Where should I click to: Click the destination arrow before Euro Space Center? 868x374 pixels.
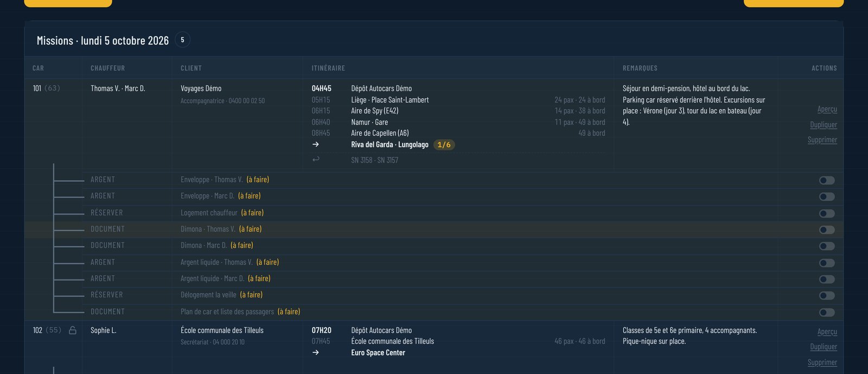[316, 352]
